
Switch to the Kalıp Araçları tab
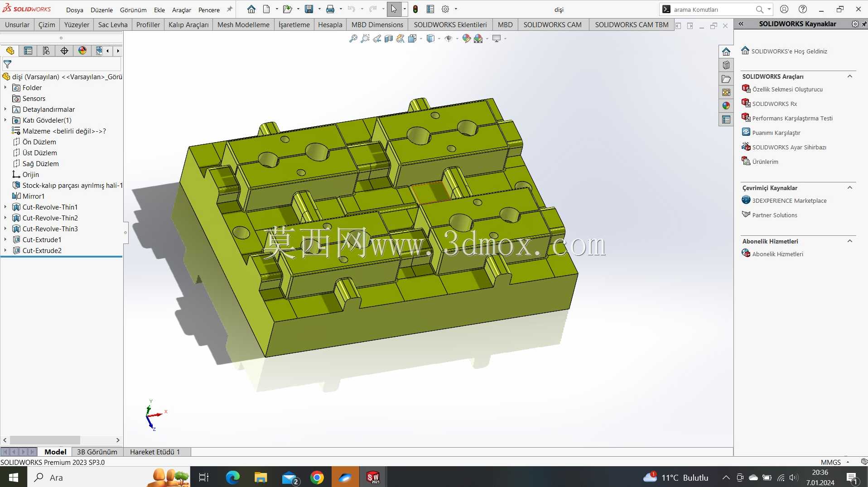188,25
